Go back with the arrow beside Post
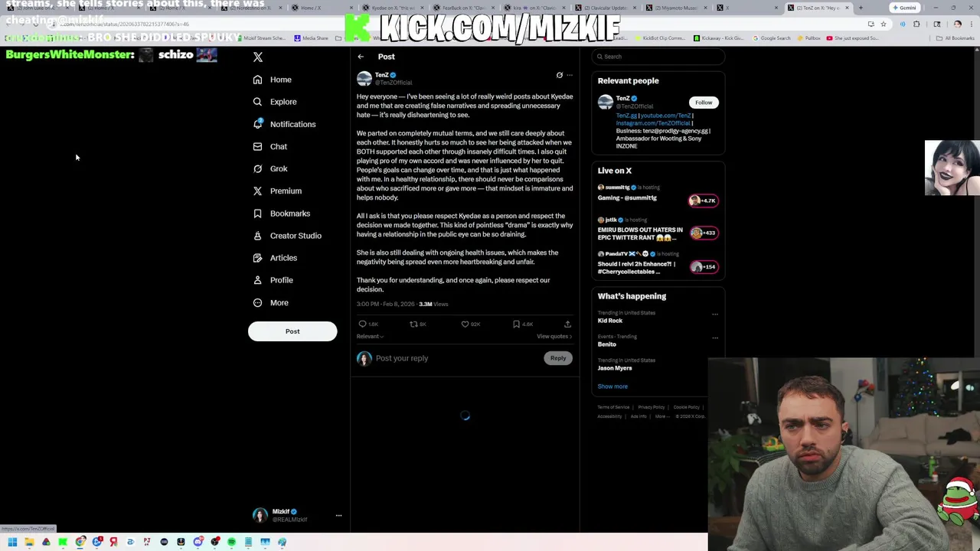This screenshot has width=980, height=551. (x=361, y=57)
